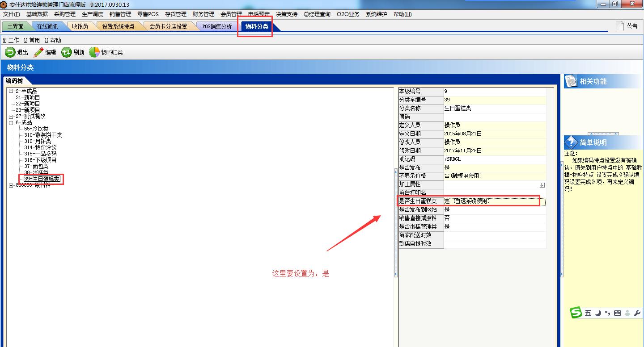Click the wrench settings icon in input bar

coord(637,313)
